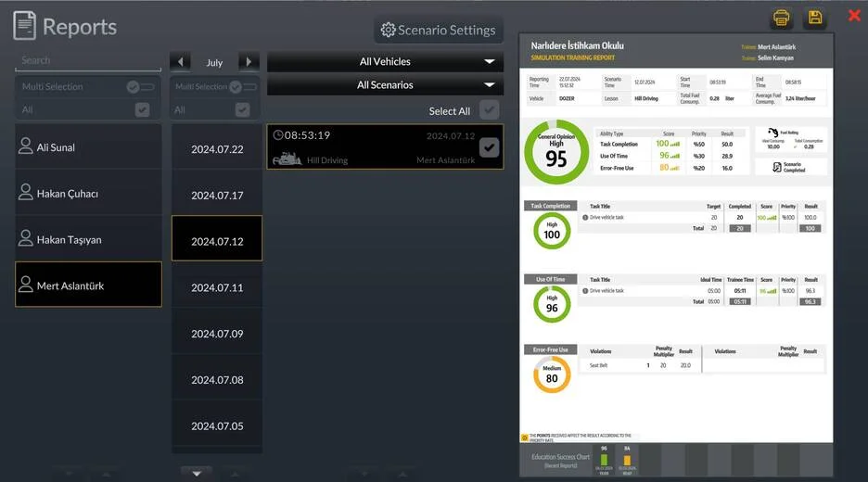Viewport: 868px width, 482px height.
Task: Print the report with the printer icon
Action: 781,18
